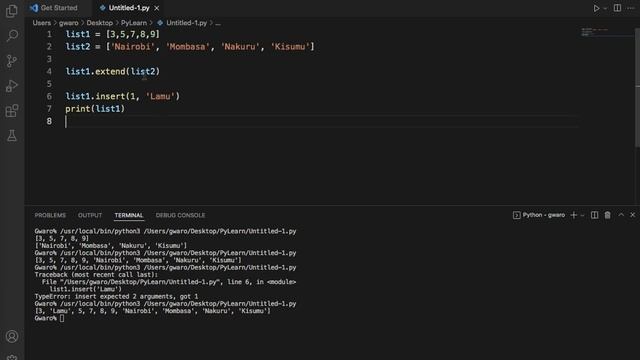This screenshot has height=360, width=640.
Task: Click the breadcrumb ellipsis item
Action: tap(218, 23)
